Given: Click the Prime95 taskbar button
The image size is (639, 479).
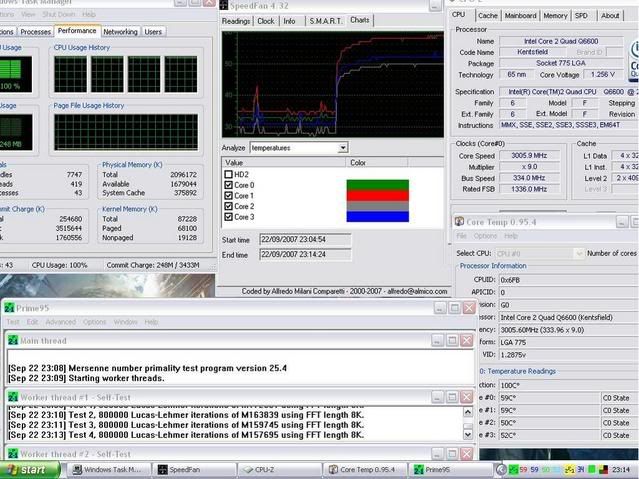Looking at the screenshot, I should (x=450, y=470).
